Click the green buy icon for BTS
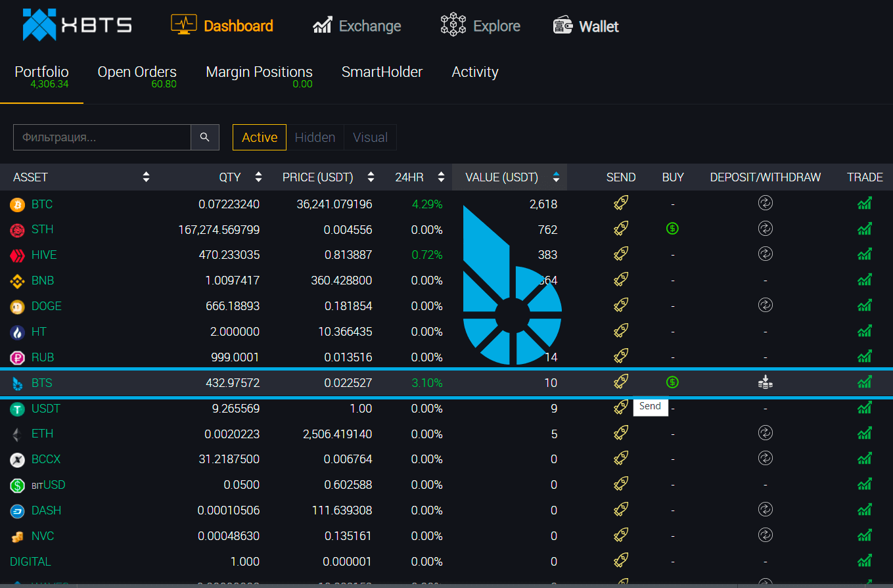 [x=672, y=382]
